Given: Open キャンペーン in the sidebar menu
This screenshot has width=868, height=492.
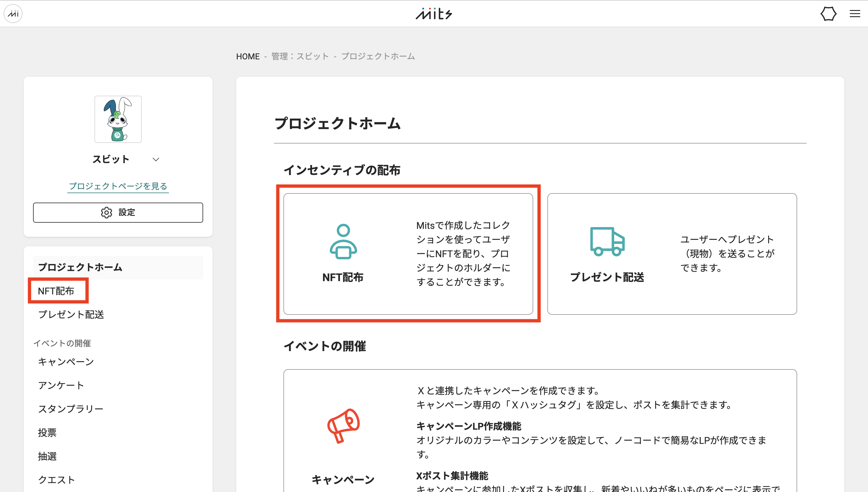Looking at the screenshot, I should point(66,361).
